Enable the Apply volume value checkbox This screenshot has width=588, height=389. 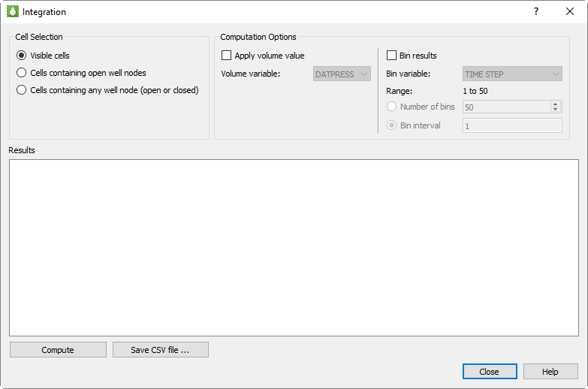[x=227, y=56]
